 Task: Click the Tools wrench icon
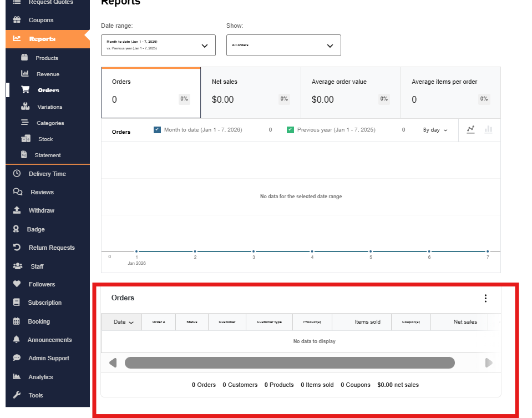coord(17,395)
